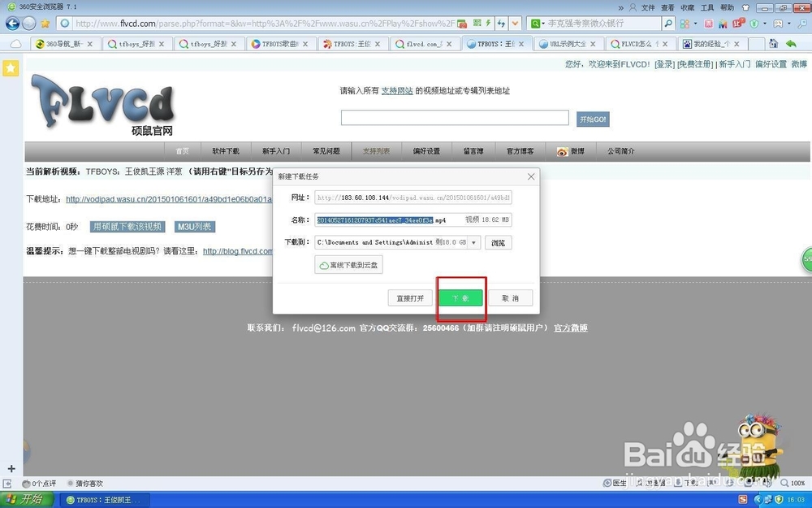The width and height of the screenshot is (812, 508).
Task: Click the M3U列表 button
Action: (x=195, y=227)
